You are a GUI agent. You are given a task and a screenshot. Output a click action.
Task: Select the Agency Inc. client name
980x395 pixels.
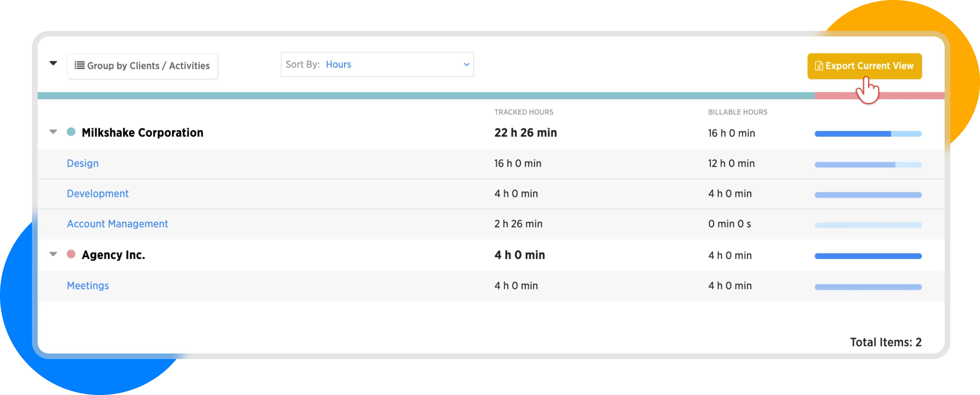113,255
